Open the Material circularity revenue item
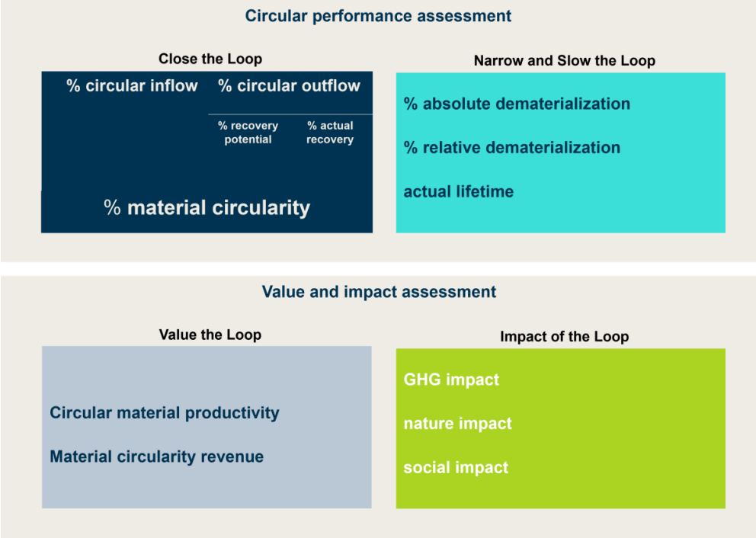 156,457
